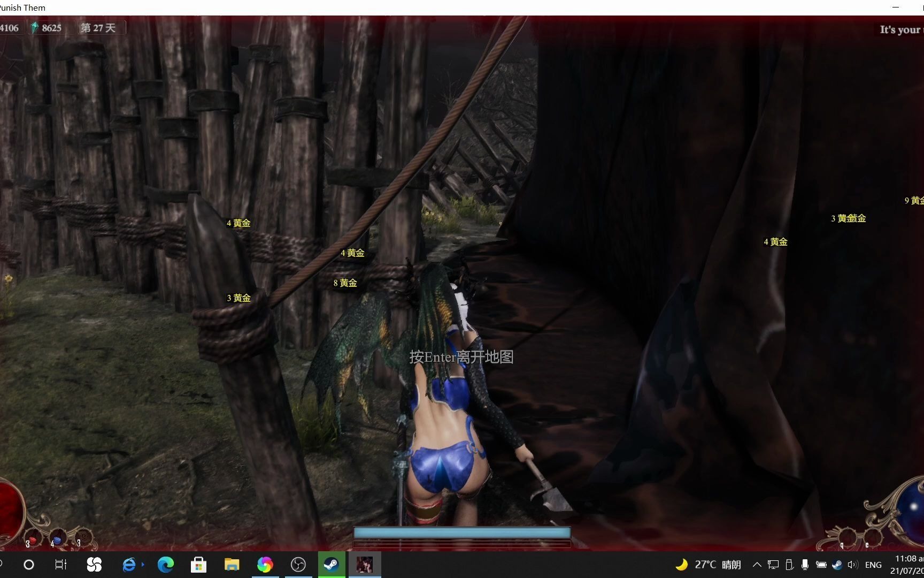
Task: Click the safely remove USB tray icon
Action: pos(789,565)
